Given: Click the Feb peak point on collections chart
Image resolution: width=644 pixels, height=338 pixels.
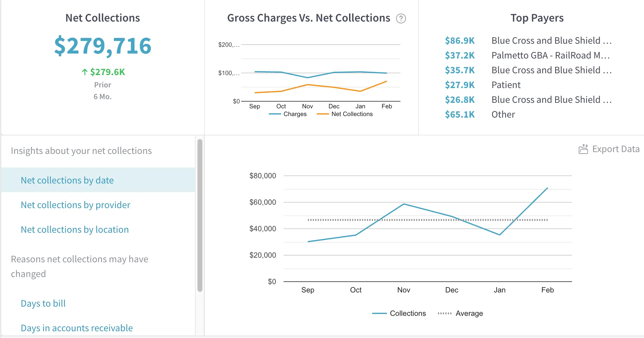Looking at the screenshot, I should (547, 188).
